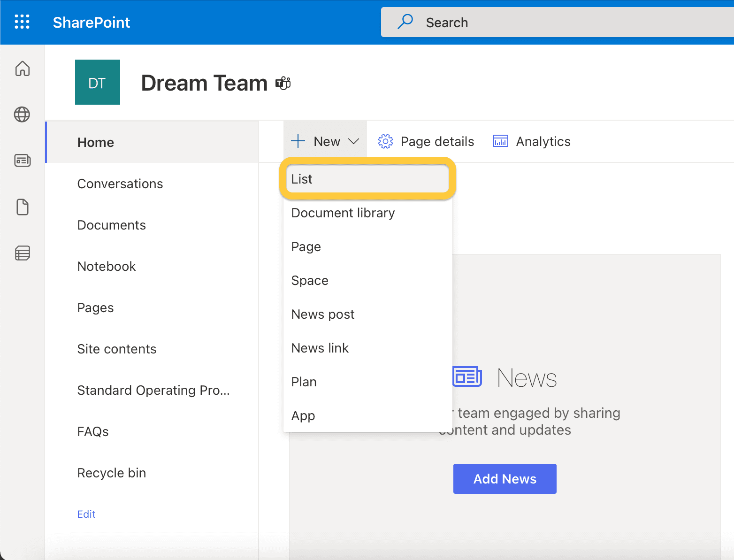The height and width of the screenshot is (560, 734).
Task: Open the Recycle bin
Action: [x=111, y=473]
